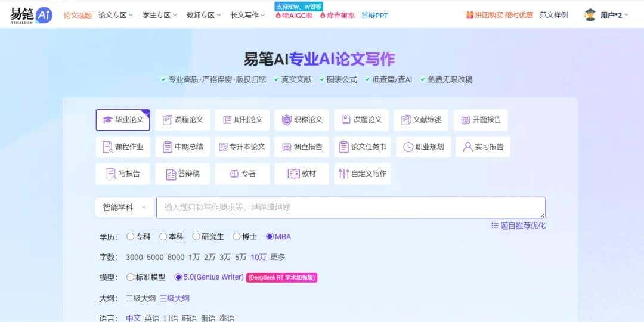Choose 二级大纲 outline option
Screen dimensions: 644x322
tap(141, 298)
